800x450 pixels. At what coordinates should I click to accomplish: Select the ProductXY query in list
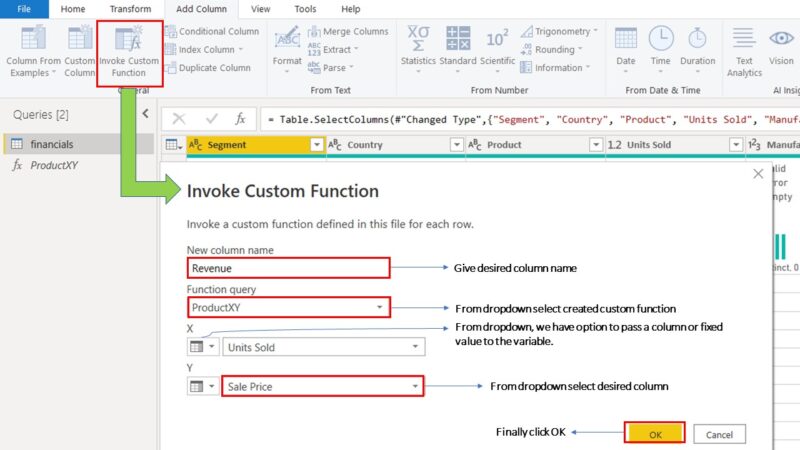pyautogui.click(x=54, y=165)
